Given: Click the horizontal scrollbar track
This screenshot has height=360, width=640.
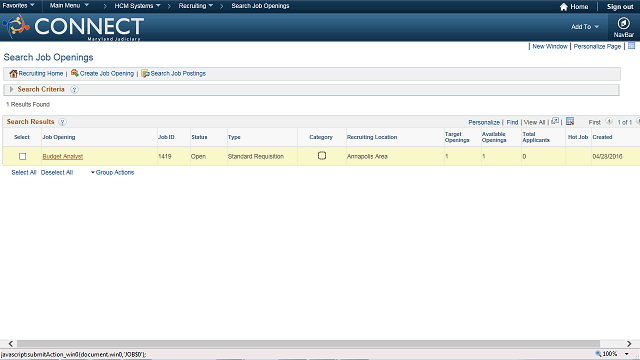Looking at the screenshot, I should [308, 344].
